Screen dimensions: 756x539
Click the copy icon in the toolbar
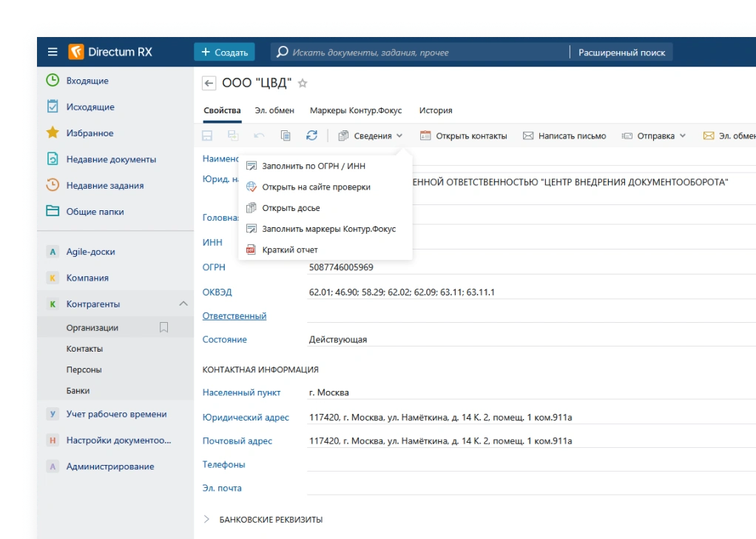click(x=286, y=135)
